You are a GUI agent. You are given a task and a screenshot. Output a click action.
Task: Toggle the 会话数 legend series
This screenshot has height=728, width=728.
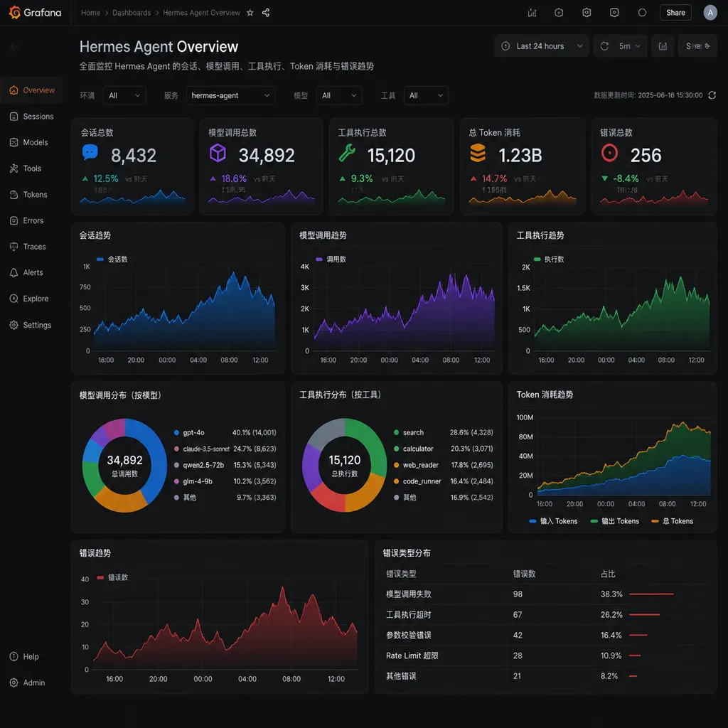[x=112, y=259]
